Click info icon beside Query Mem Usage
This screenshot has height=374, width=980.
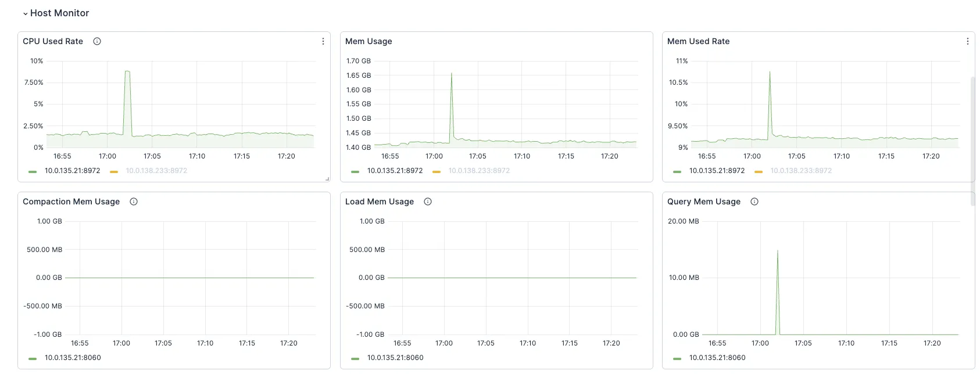[754, 202]
